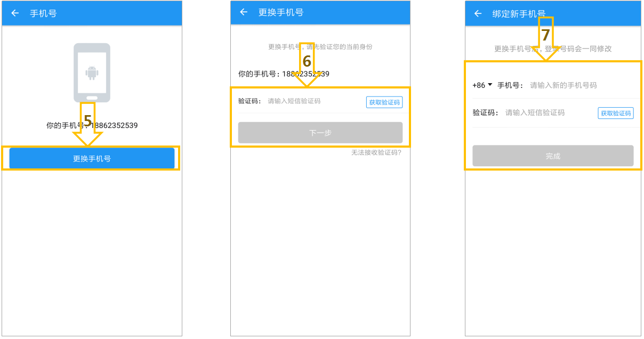Tap the 绑定新手机号 header title
644x339 pixels.
[519, 13]
